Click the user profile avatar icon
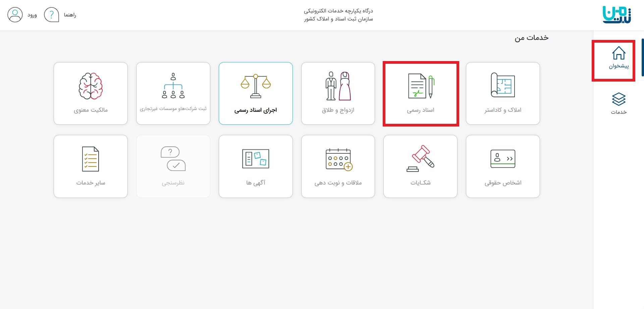 [15, 15]
